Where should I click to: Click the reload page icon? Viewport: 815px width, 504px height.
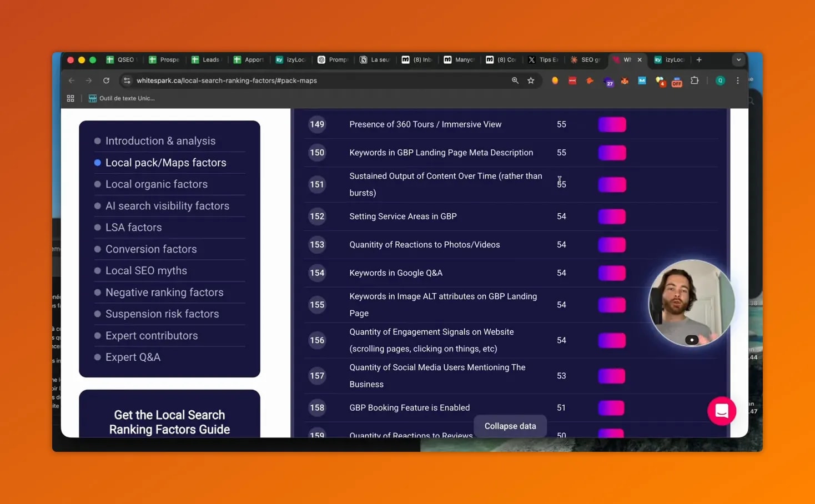[x=106, y=80]
